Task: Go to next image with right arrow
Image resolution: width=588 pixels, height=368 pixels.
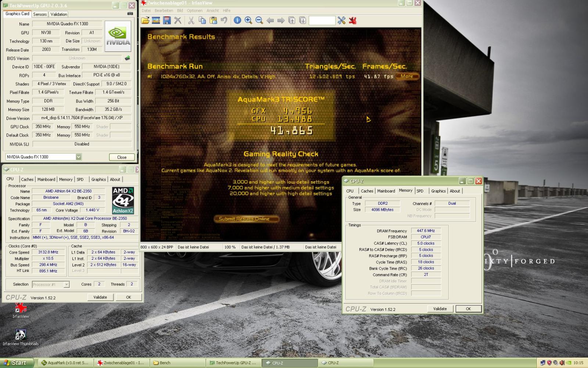Action: pyautogui.click(x=281, y=20)
